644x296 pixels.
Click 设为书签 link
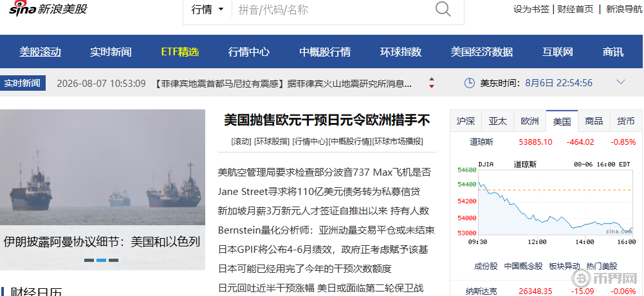(531, 9)
